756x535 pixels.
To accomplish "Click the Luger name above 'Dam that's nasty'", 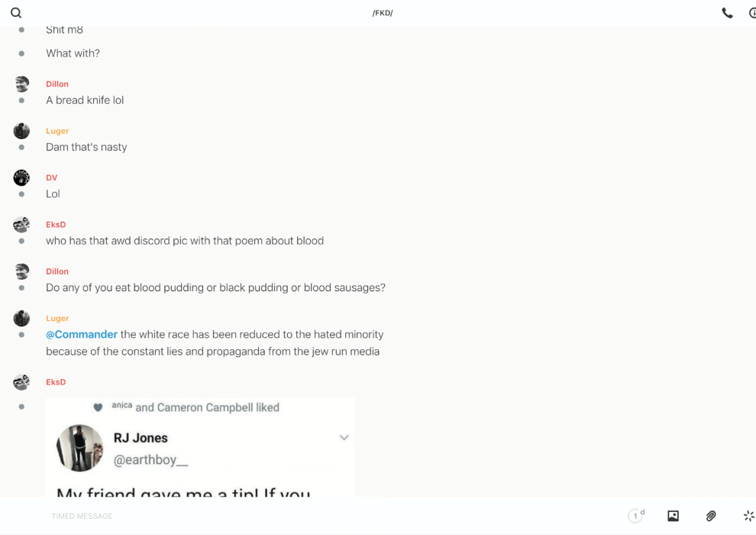I will 57,131.
